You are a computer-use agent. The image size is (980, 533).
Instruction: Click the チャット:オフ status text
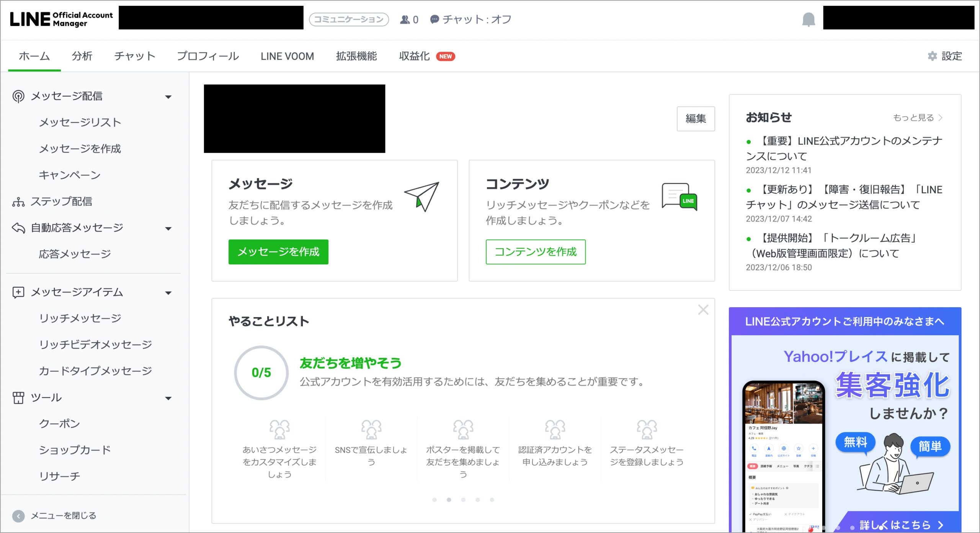(477, 20)
